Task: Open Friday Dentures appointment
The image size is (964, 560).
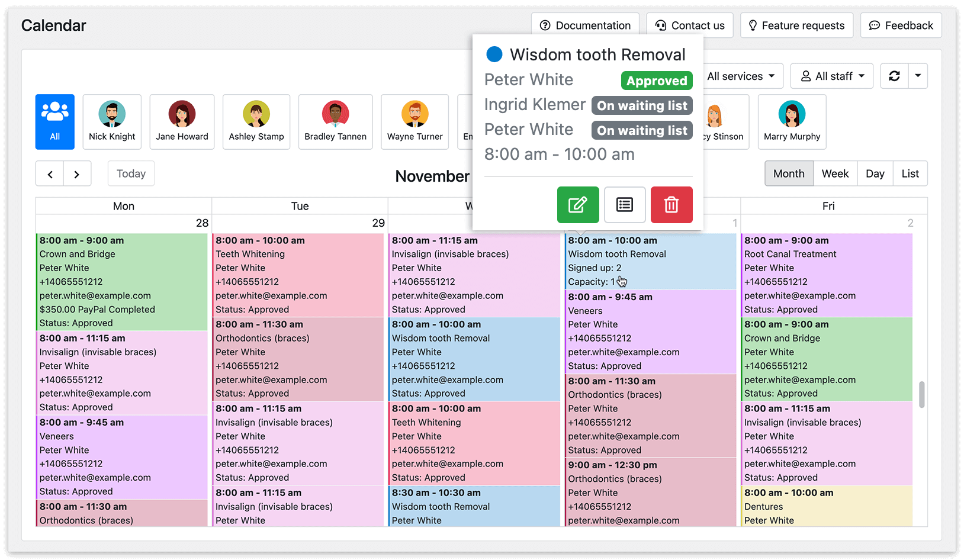Action: (x=827, y=506)
